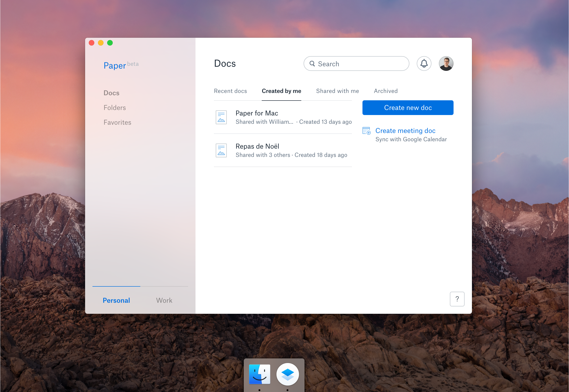Click the Paper for Mac document icon
The height and width of the screenshot is (392, 569).
pyautogui.click(x=221, y=117)
